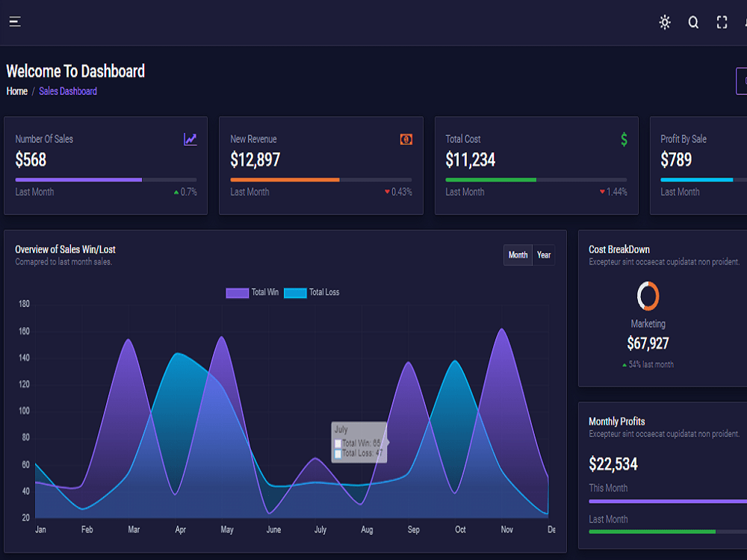The width and height of the screenshot is (747, 560).
Task: Toggle Total Win legend swatch
Action: coord(238,293)
